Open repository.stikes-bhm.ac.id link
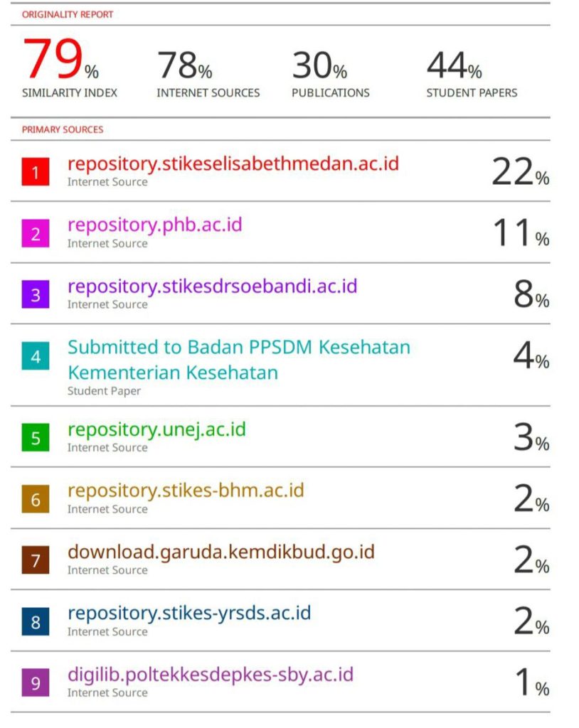This screenshot has height=728, width=579. (186, 491)
